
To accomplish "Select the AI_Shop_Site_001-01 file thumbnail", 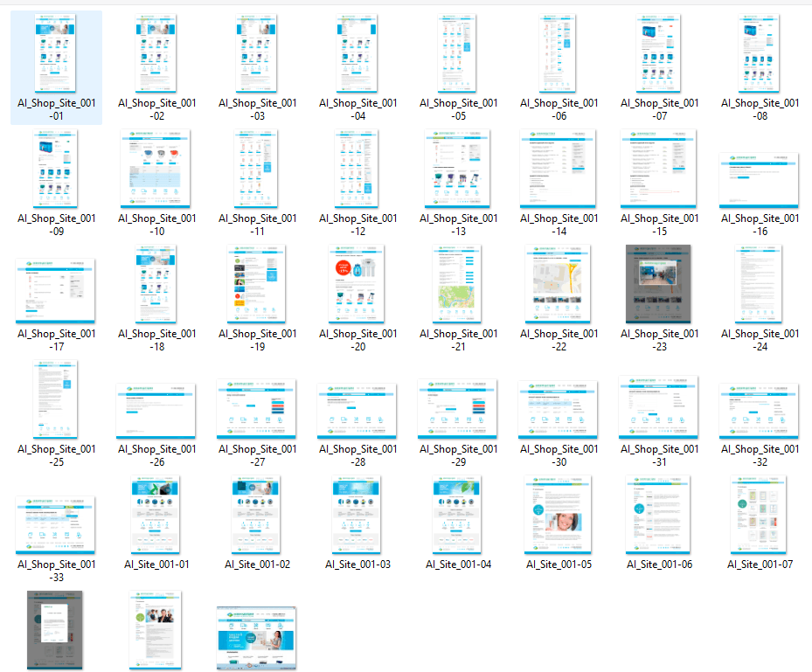I will (x=55, y=52).
